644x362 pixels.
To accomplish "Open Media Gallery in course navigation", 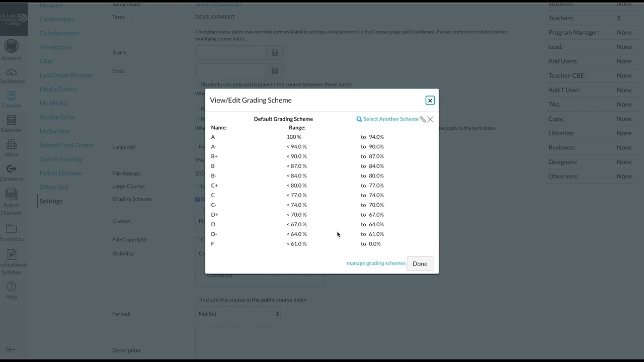I will click(58, 89).
